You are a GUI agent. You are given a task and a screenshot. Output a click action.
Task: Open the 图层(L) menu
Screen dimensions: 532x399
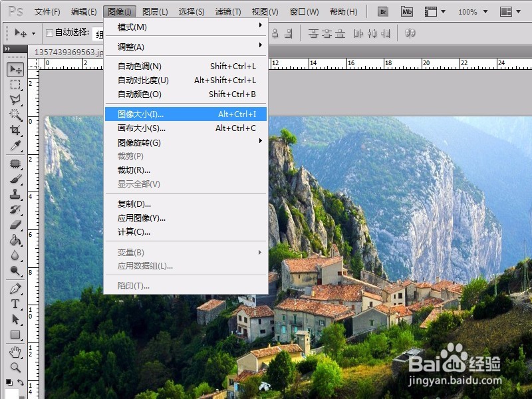point(155,12)
